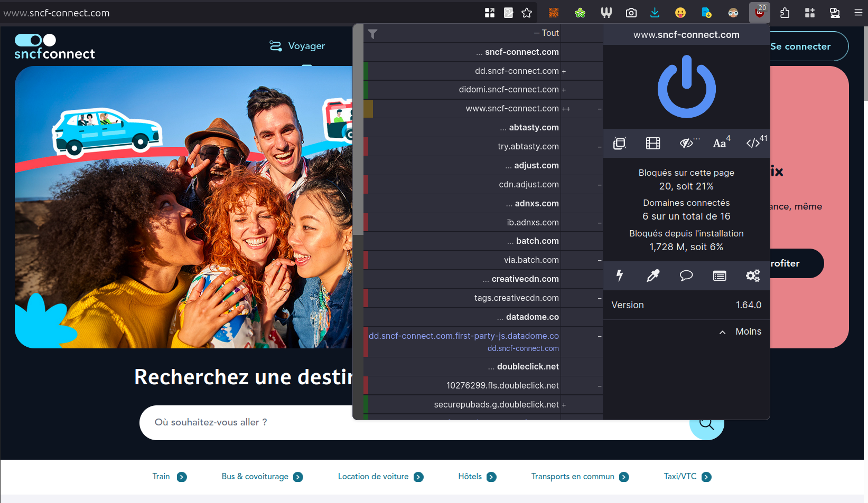Click the sncf connect logo

pos(54,46)
